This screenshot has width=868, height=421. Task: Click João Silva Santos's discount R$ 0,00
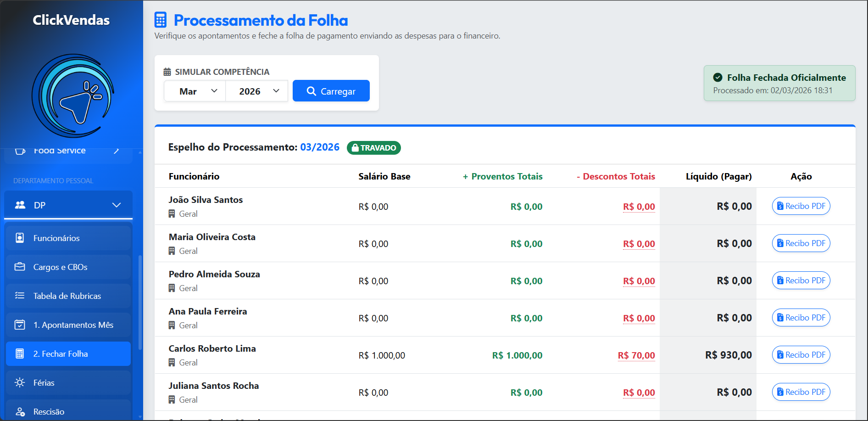(x=639, y=207)
